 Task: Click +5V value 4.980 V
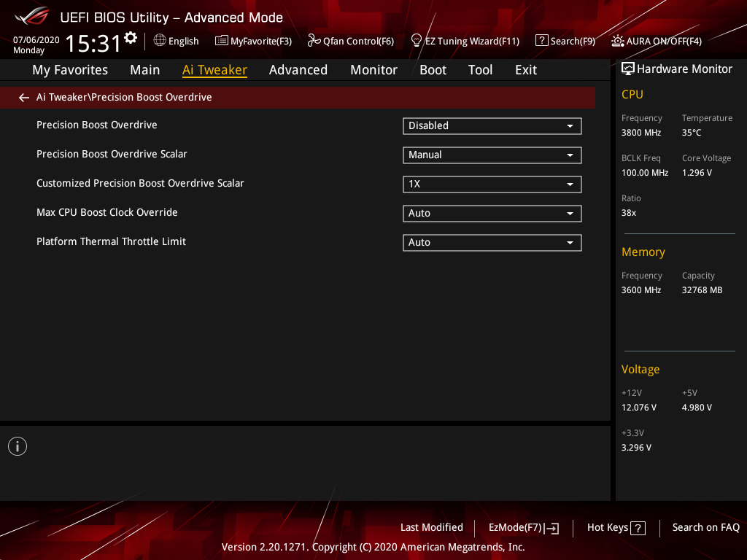coord(697,408)
